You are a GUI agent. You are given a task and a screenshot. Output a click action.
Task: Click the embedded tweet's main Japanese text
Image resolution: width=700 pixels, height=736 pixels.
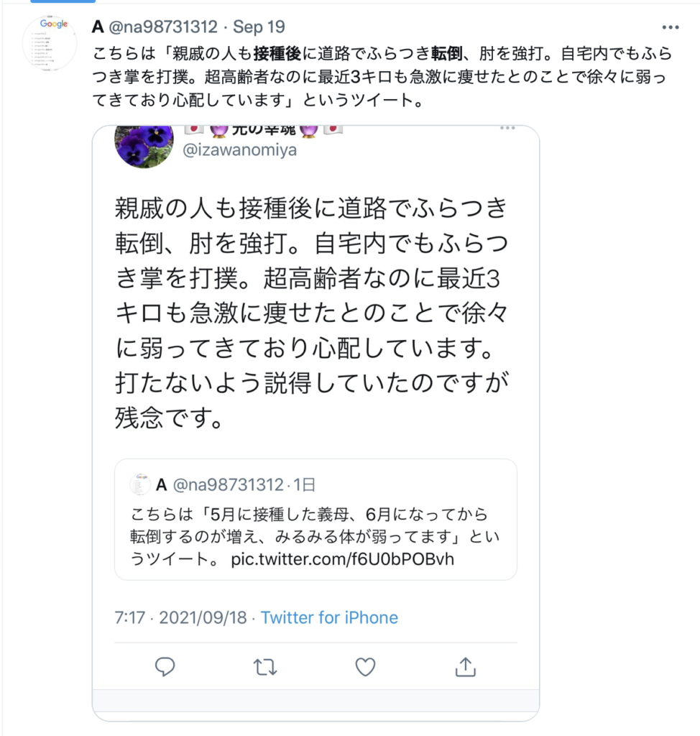tap(312, 313)
